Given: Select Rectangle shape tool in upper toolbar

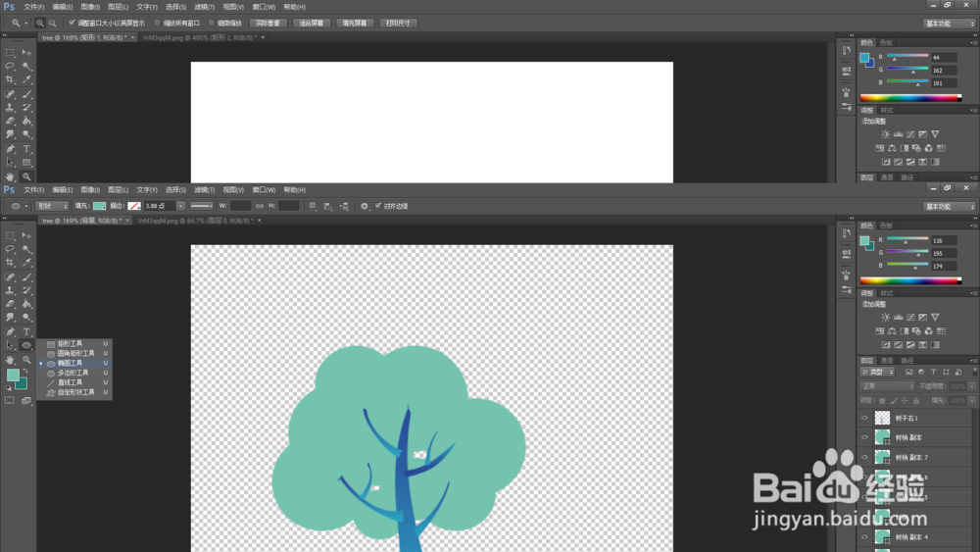Looking at the screenshot, I should point(26,163).
